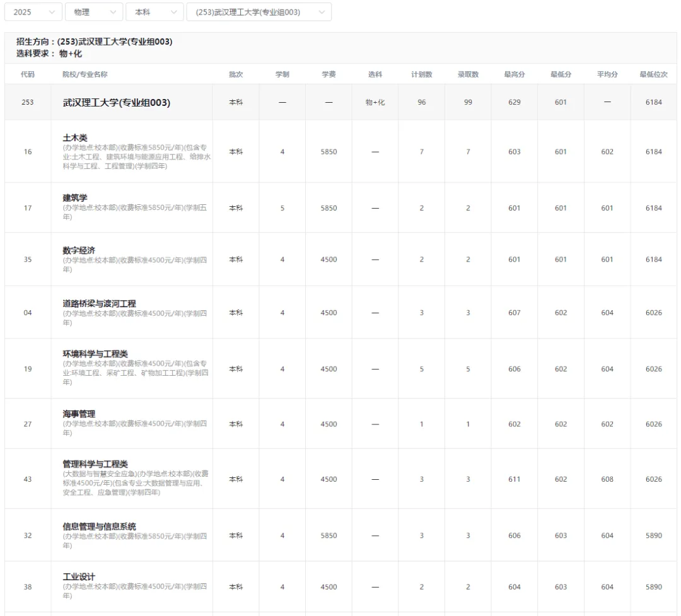Click the 土木类 description text
Screen dimensions: 681x616
coord(136,157)
